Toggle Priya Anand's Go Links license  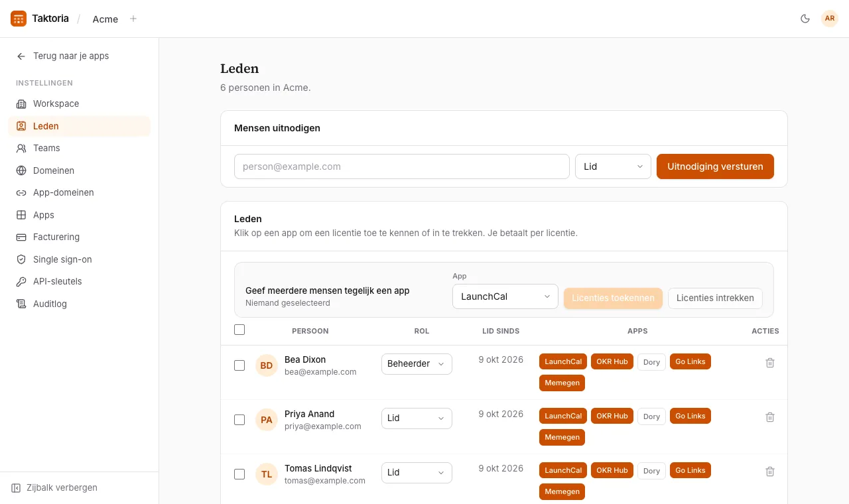pos(690,416)
